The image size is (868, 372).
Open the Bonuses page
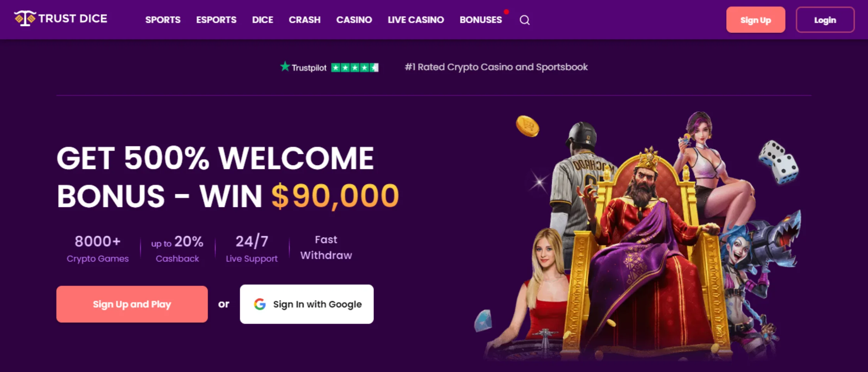point(481,20)
